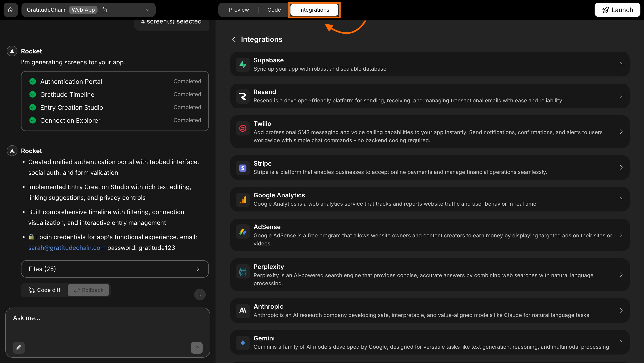This screenshot has height=363, width=644.
Task: Select the Anthropic icon
Action: tap(242, 310)
